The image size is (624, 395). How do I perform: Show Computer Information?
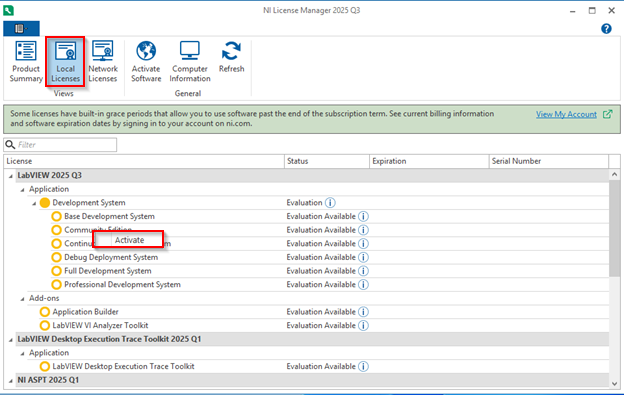(x=190, y=62)
